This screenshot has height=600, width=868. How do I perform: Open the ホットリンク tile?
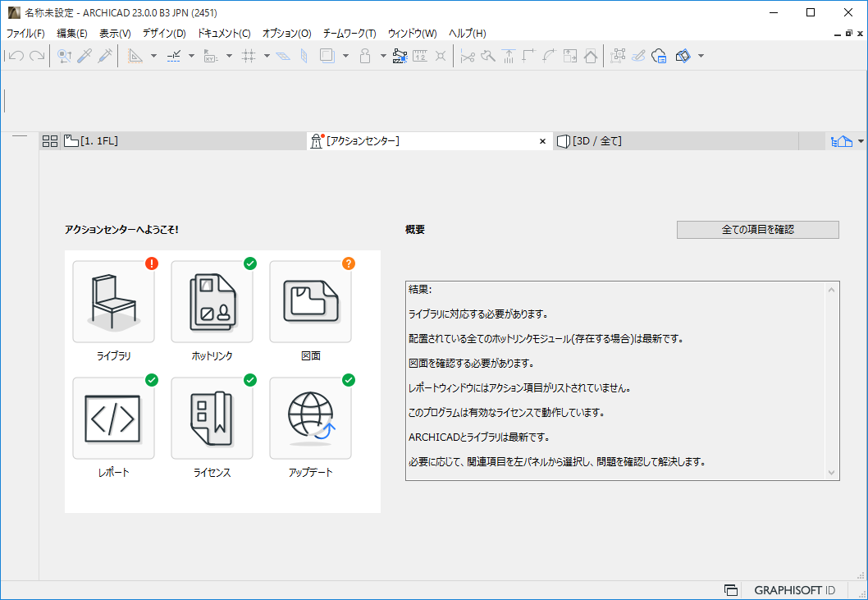coord(212,302)
